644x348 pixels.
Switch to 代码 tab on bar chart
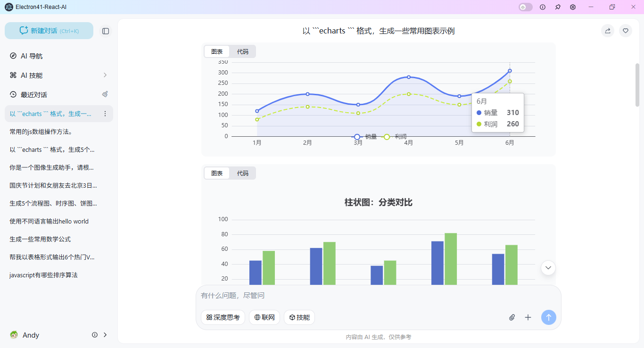pos(243,173)
